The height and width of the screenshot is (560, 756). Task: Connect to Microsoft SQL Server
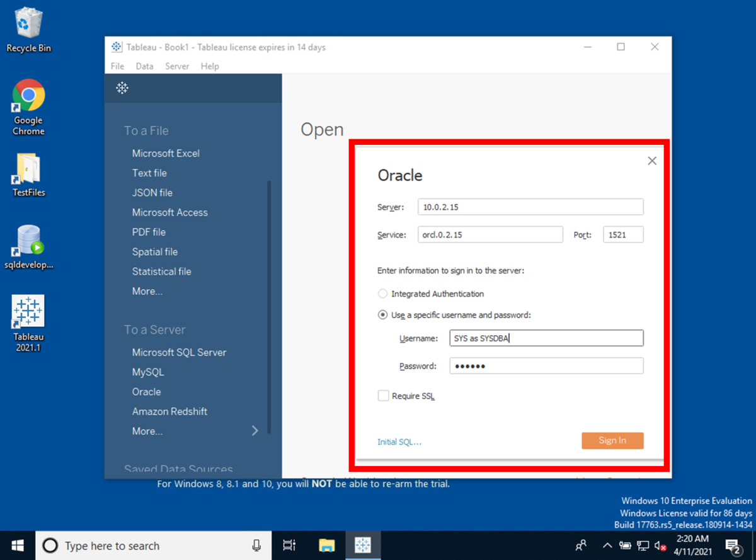179,352
